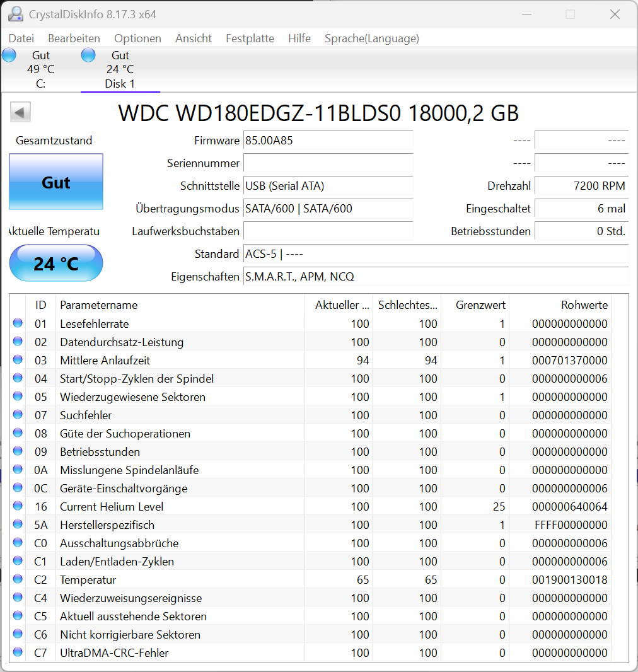Open the Datei menu
638x672 pixels.
(x=21, y=38)
